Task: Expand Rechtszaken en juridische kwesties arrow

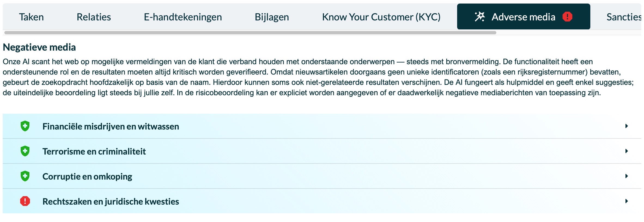Action: 627,201
